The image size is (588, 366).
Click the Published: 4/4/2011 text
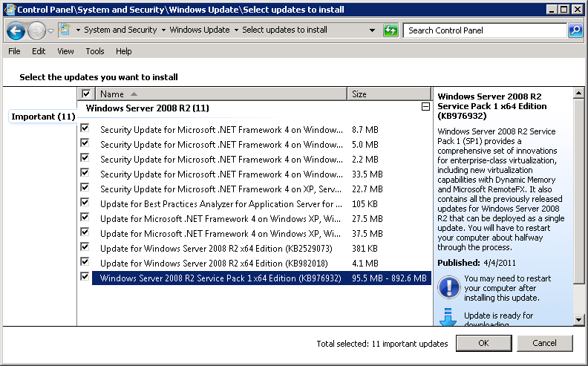[477, 263]
